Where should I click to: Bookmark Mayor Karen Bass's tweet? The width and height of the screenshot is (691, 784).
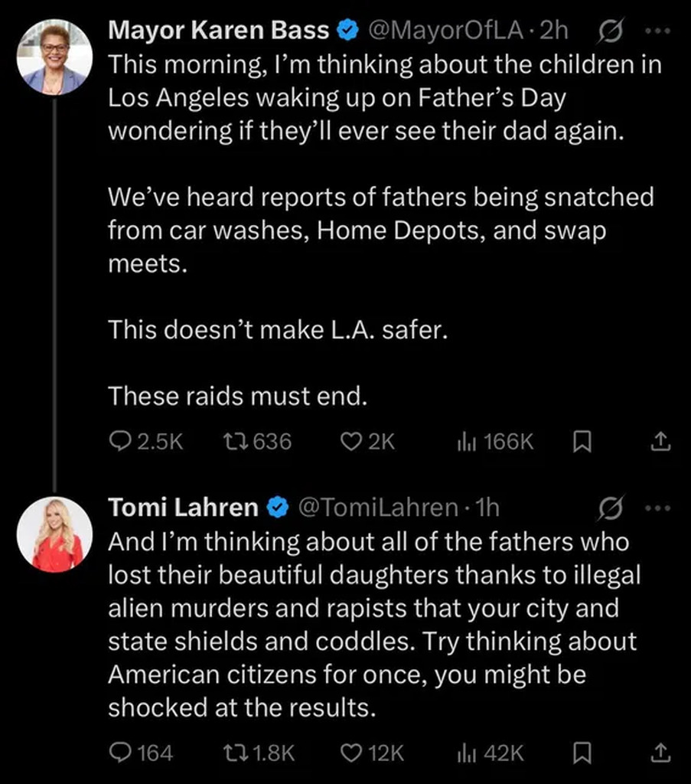[x=582, y=441]
